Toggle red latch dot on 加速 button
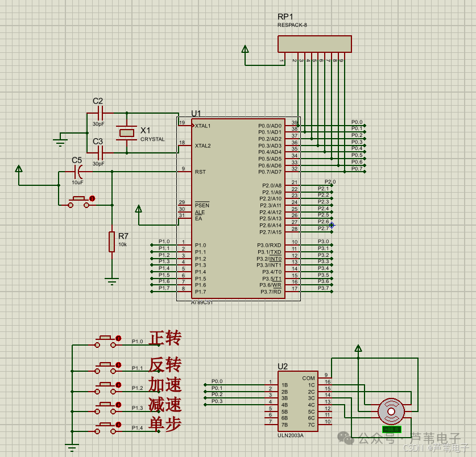Viewport: 476px width, 457px height. pyautogui.click(x=118, y=385)
